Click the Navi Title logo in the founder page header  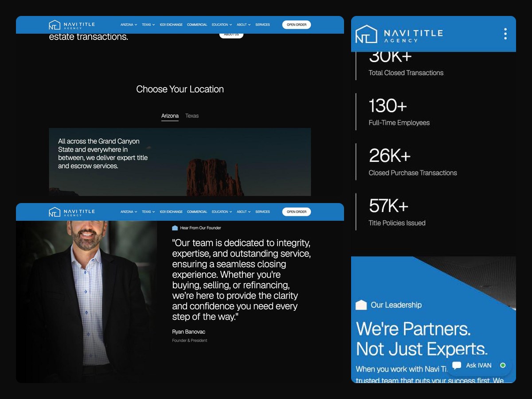pos(72,212)
